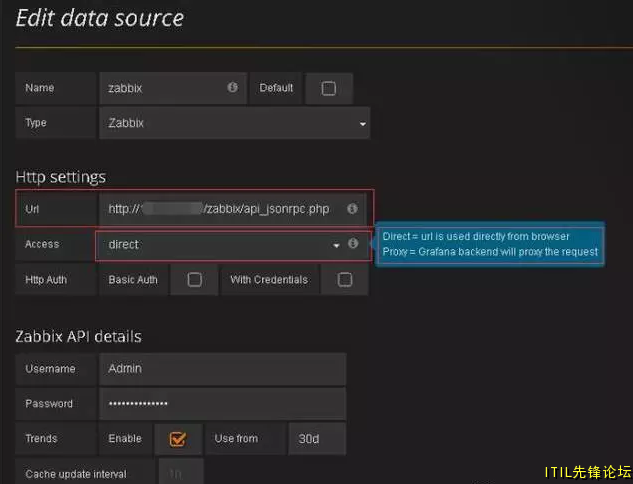
Task: Click the 'Trends' label
Action: (41, 438)
